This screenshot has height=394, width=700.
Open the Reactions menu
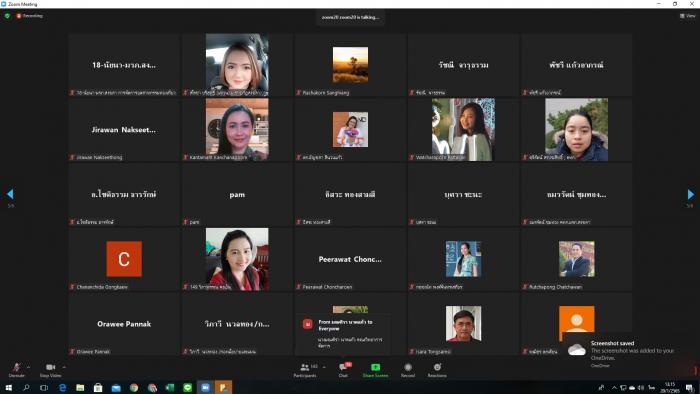[437, 370]
